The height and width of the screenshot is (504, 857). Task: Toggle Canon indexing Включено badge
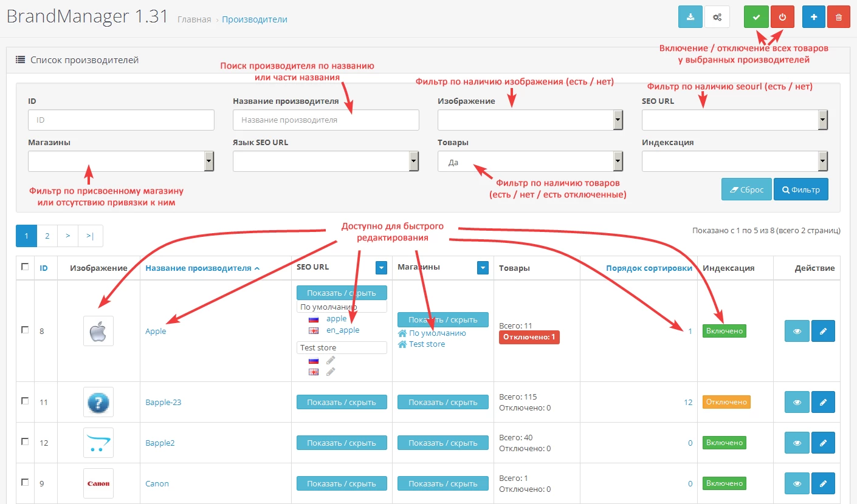pyautogui.click(x=724, y=483)
